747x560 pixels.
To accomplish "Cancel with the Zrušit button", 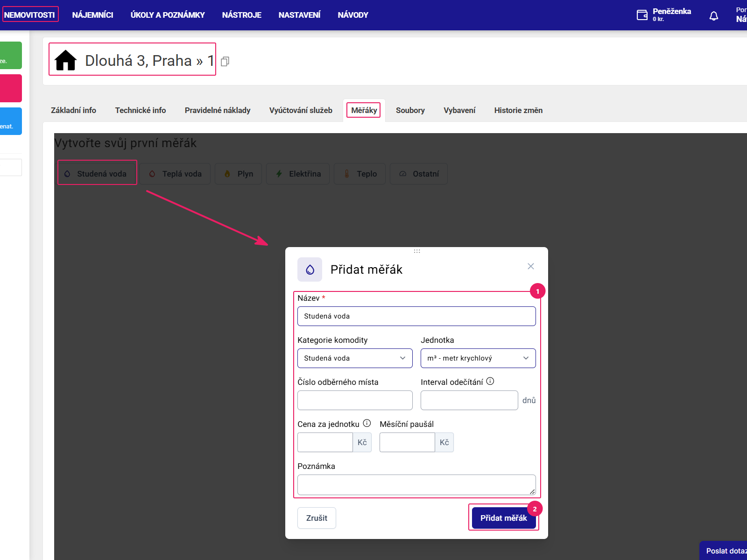I will point(317,518).
